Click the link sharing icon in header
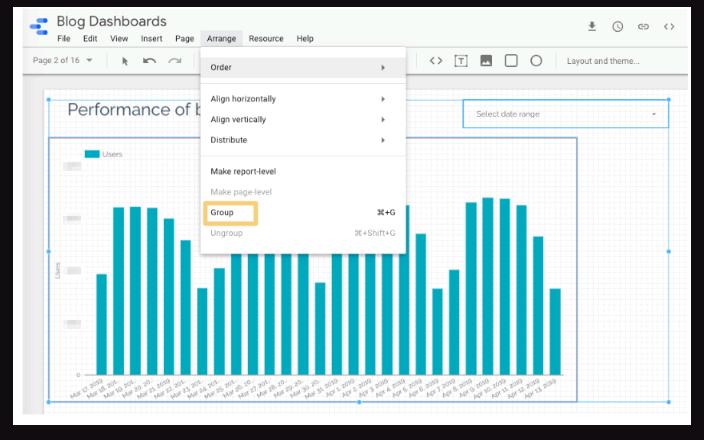The height and width of the screenshot is (440, 704). (643, 26)
